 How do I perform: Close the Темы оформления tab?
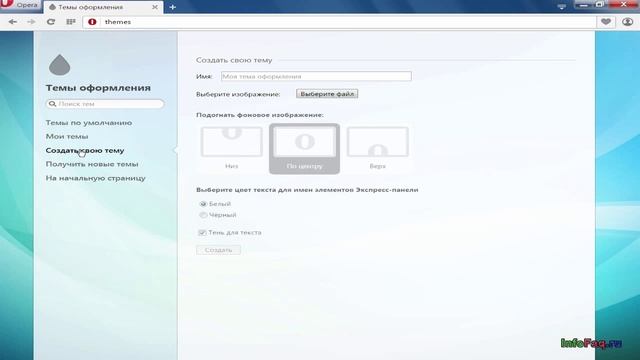tap(155, 7)
